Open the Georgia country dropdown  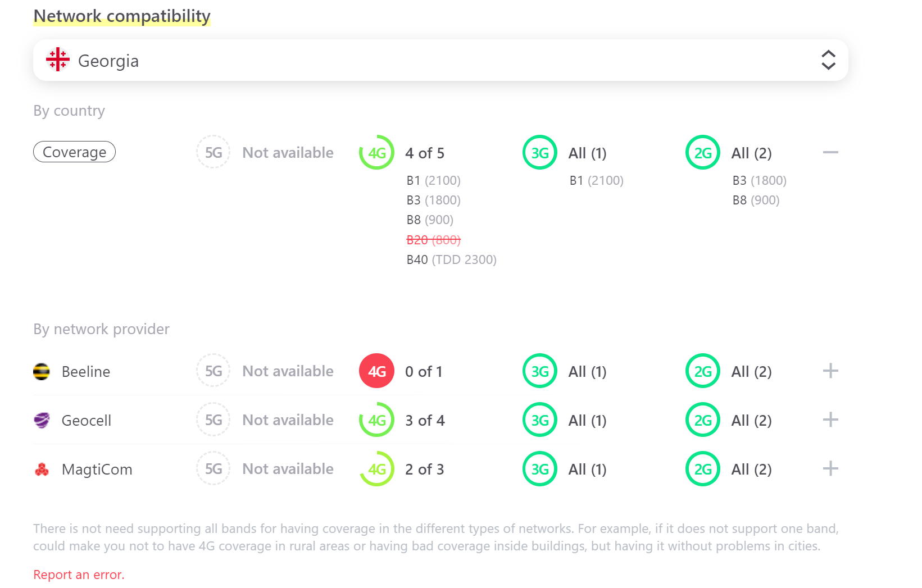(x=828, y=60)
